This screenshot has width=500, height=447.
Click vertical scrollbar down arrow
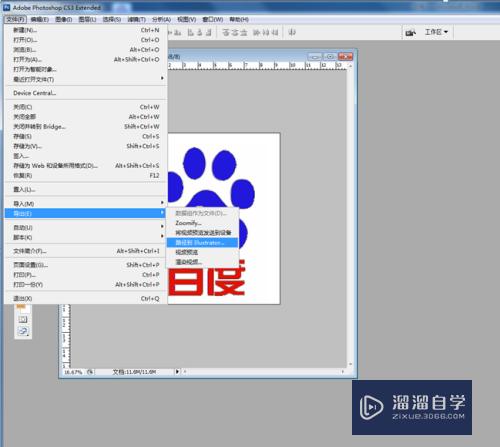click(x=350, y=364)
